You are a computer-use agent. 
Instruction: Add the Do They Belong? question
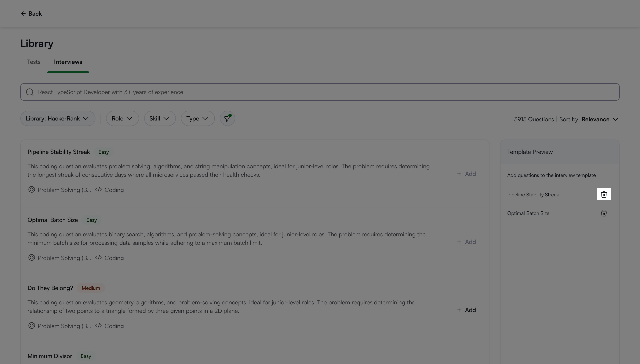pos(466,310)
